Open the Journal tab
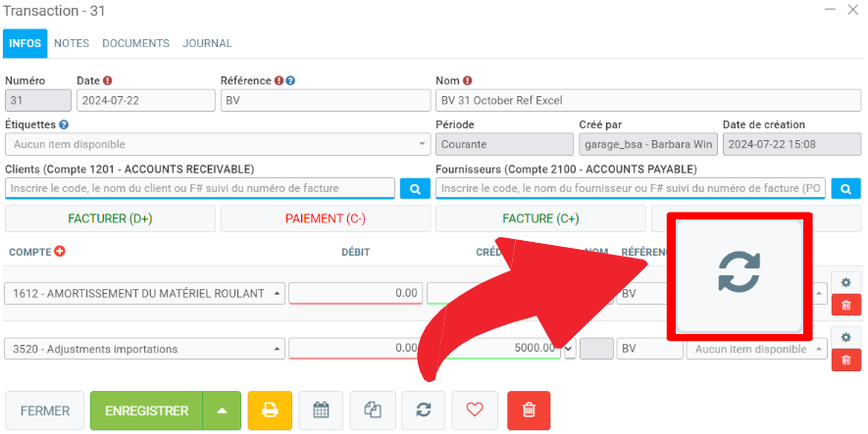This screenshot has height=434, width=868. pos(207,43)
